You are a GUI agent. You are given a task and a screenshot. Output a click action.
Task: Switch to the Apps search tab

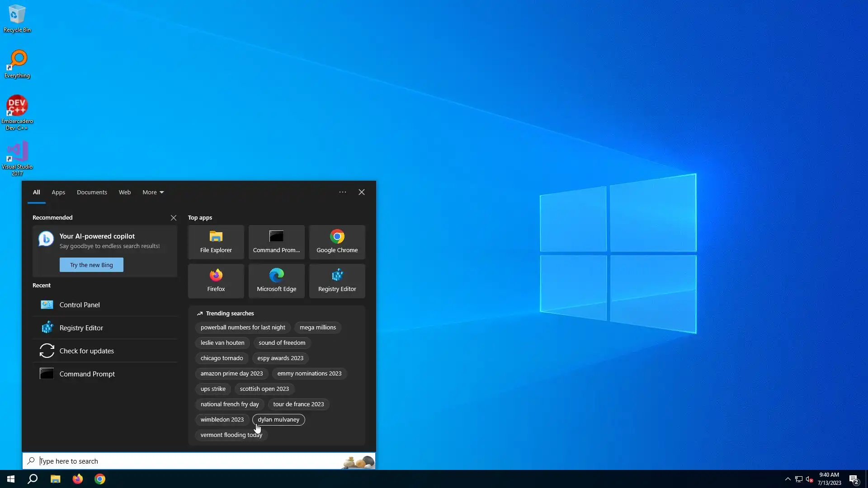(x=58, y=192)
